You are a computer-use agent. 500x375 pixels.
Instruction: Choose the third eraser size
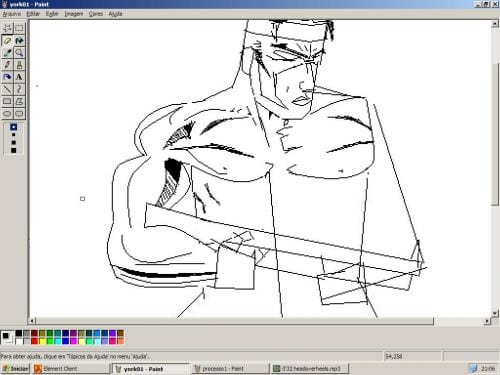pyautogui.click(x=13, y=143)
